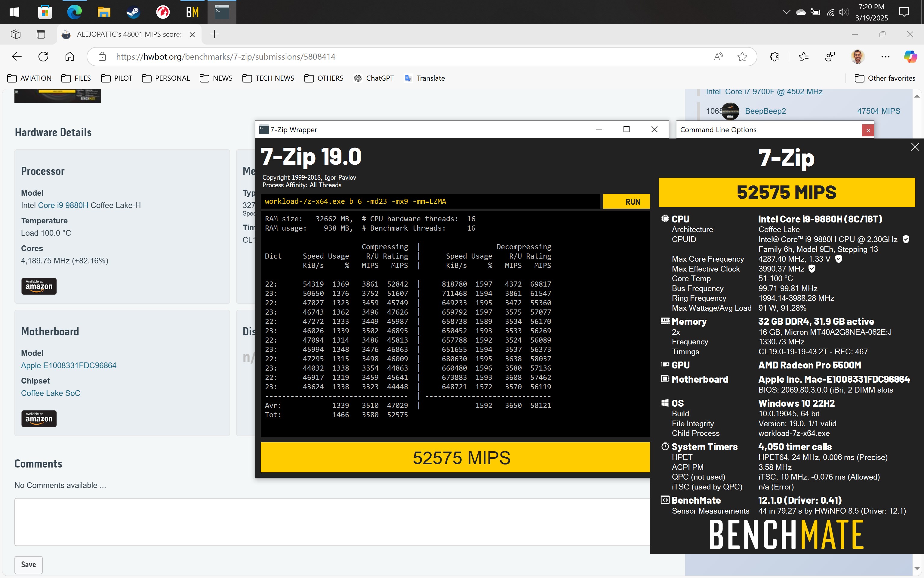Open the Other favorites folder
This screenshot has width=924, height=578.
tap(885, 78)
